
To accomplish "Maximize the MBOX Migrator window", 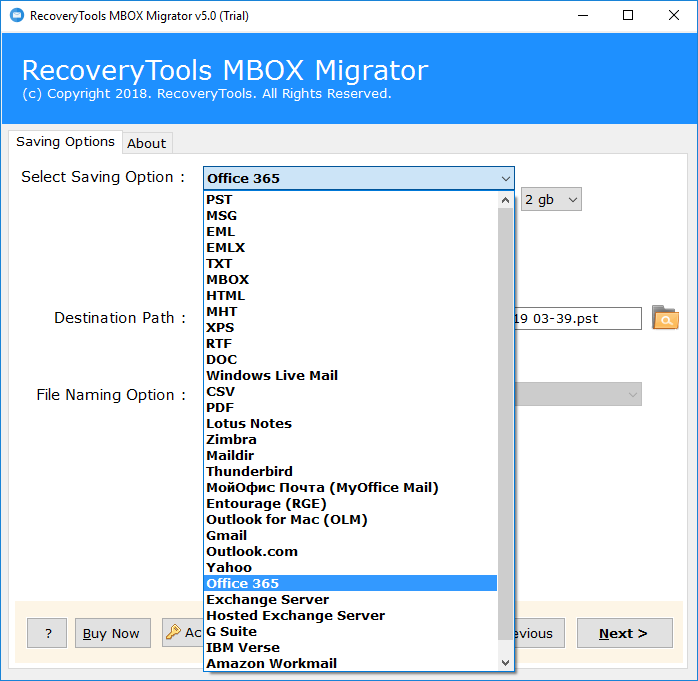I will [x=628, y=16].
